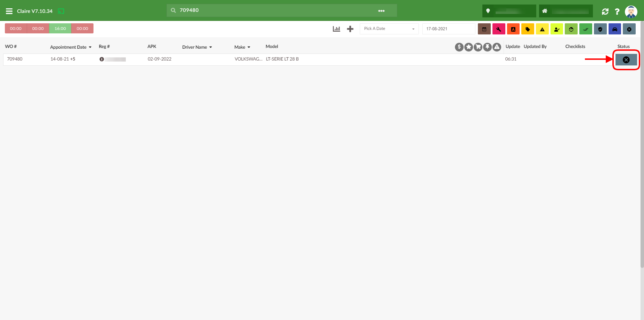
Task: Click APK date 02-09-2022
Action: click(160, 59)
